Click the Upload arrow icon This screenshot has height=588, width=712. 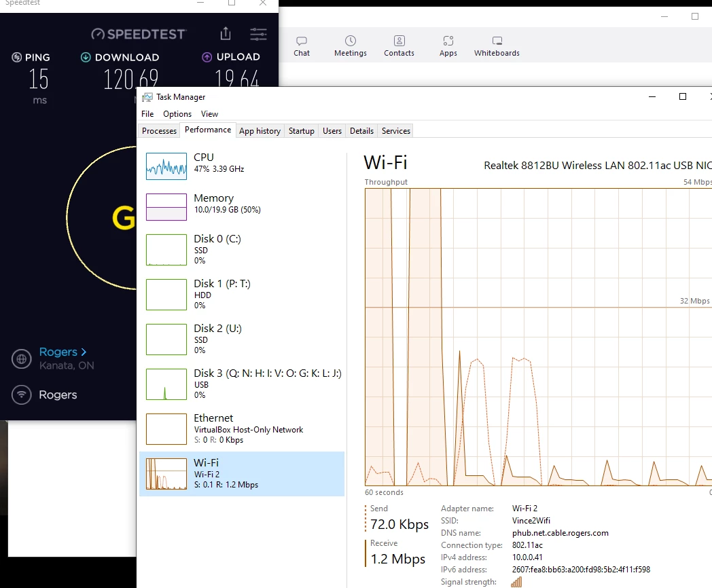[207, 57]
